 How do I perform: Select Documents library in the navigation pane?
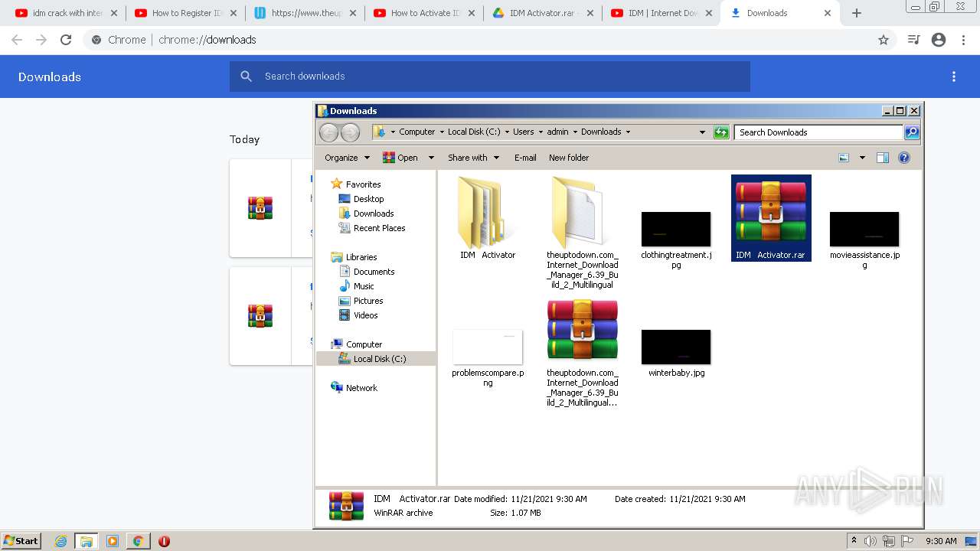tap(374, 272)
